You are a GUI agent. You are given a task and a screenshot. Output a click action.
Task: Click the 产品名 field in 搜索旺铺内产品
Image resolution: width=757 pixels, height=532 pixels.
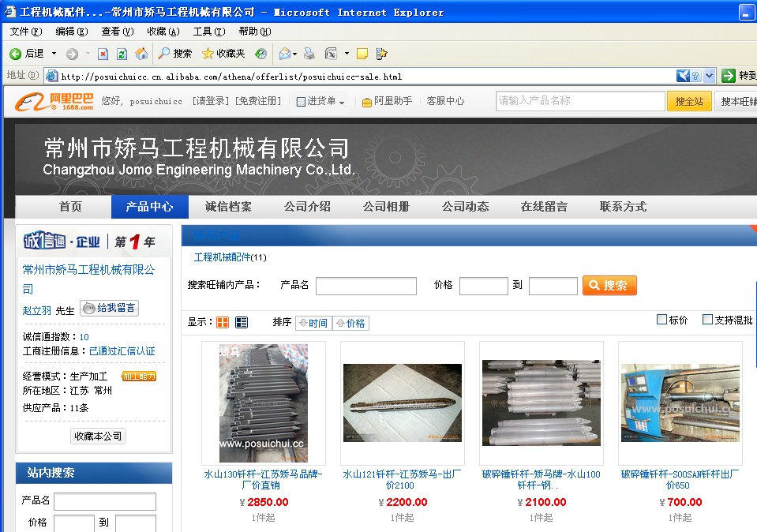366,286
